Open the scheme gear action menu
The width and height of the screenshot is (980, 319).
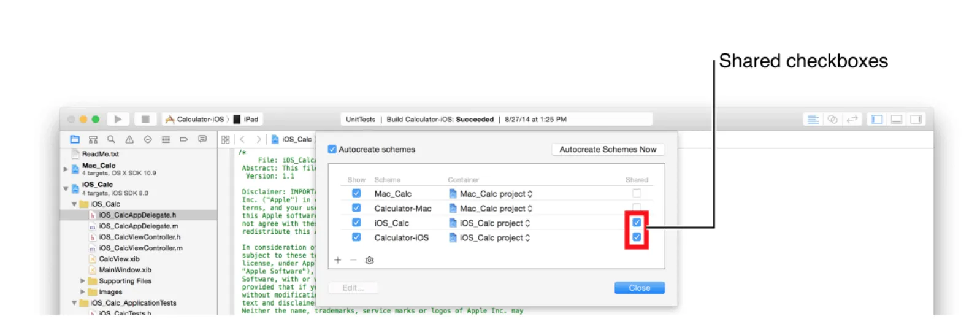point(369,260)
